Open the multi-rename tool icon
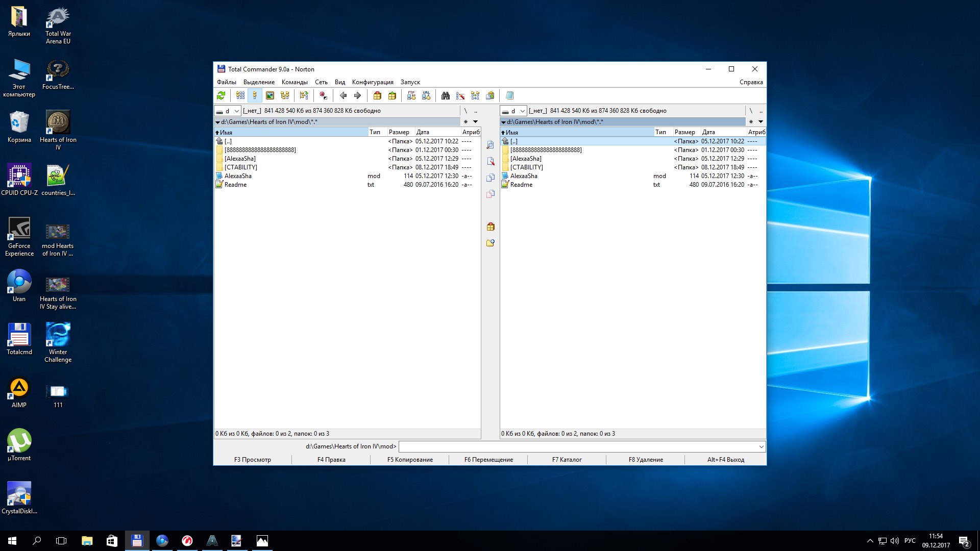The height and width of the screenshot is (551, 980). click(460, 95)
